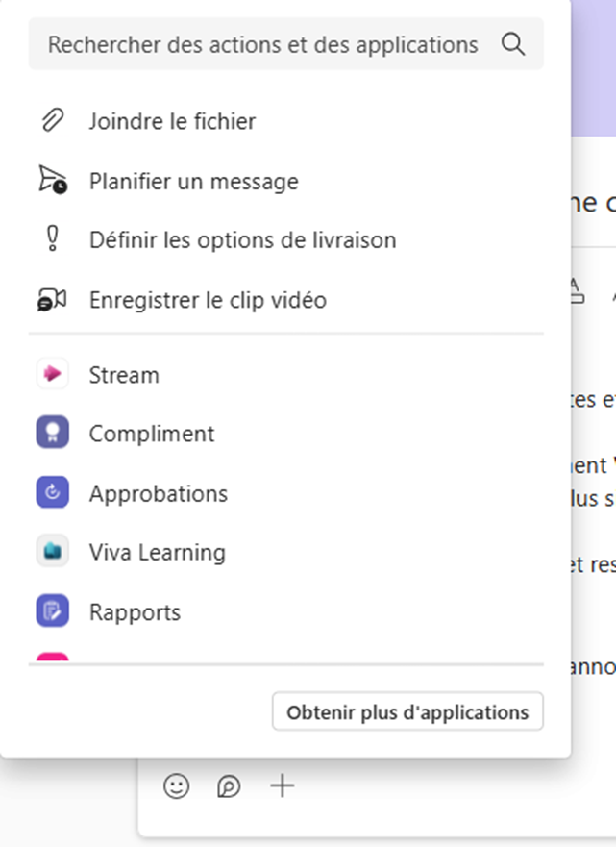Open the Viva Learning app icon

tap(52, 552)
